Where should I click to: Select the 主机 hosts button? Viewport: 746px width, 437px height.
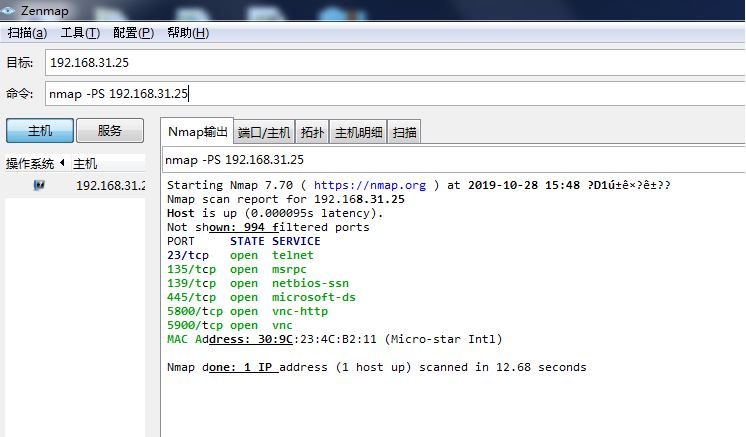pyautogui.click(x=40, y=130)
